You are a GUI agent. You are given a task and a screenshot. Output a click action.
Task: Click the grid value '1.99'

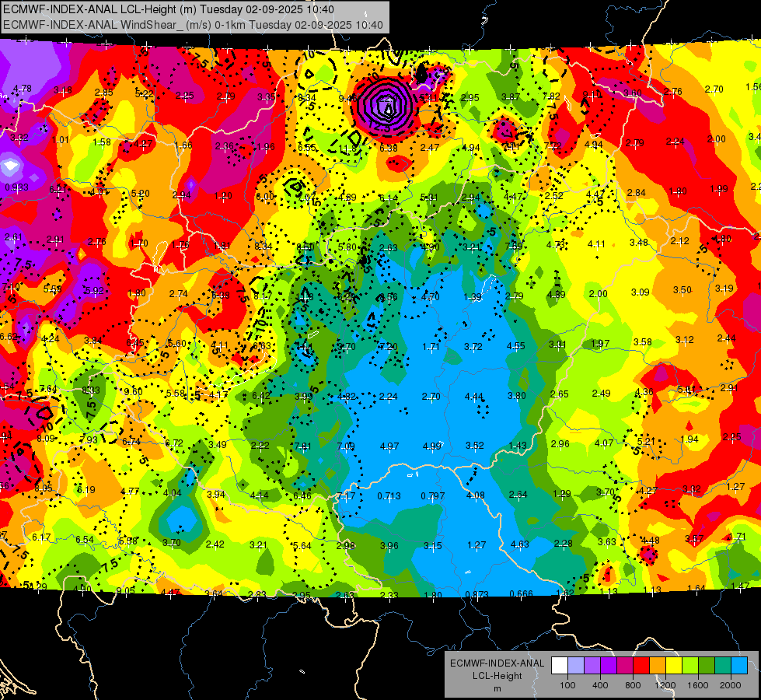point(719,189)
